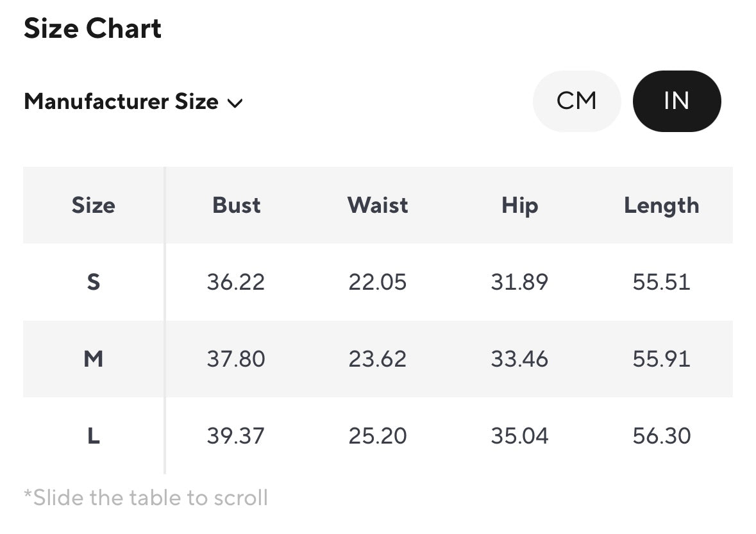Select the M size row label
The height and width of the screenshot is (534, 756).
tap(94, 359)
